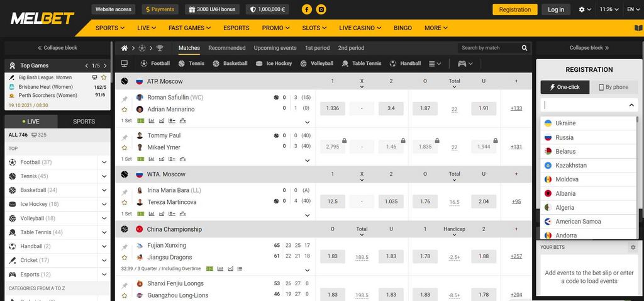This screenshot has height=301, width=644.
Task: Click the Search by match field
Action: point(488,48)
